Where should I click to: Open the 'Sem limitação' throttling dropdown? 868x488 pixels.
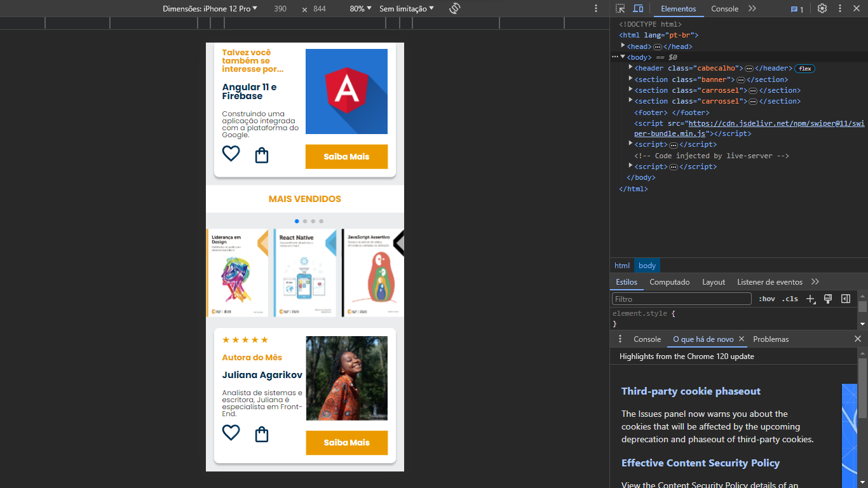pos(407,9)
